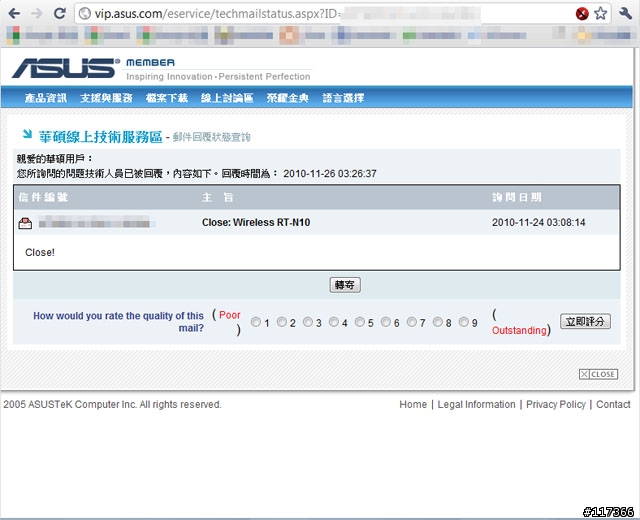Viewport: 640px width, 520px height.
Task: Open 榮耀金典 menu item
Action: pyautogui.click(x=288, y=98)
